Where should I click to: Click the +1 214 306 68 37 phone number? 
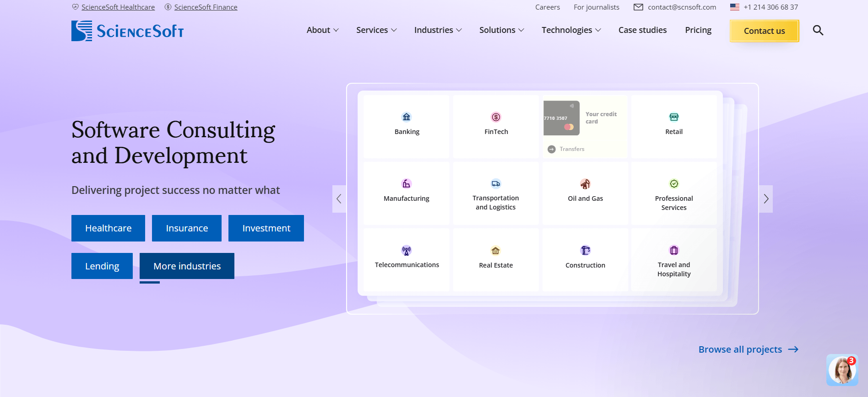(x=771, y=7)
